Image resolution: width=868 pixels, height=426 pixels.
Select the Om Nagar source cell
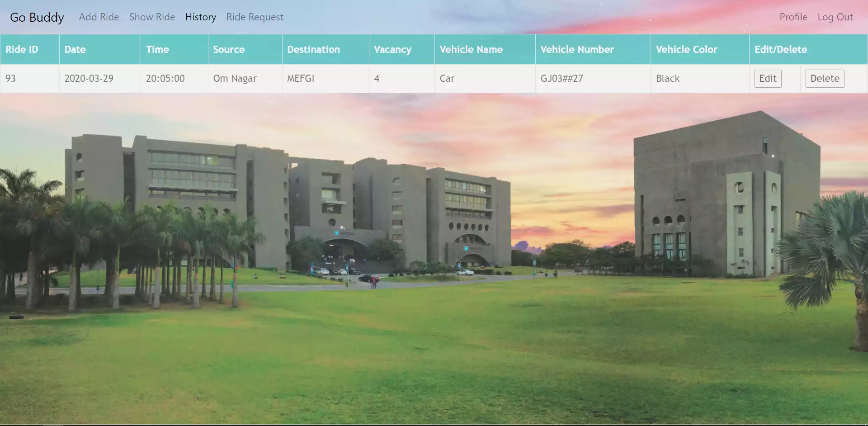235,79
